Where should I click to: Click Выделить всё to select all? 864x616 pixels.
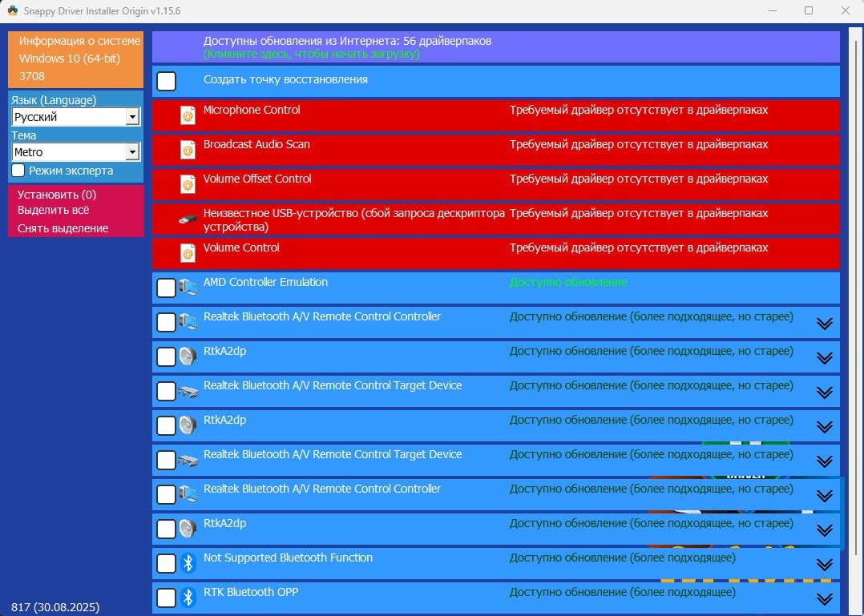coord(53,210)
